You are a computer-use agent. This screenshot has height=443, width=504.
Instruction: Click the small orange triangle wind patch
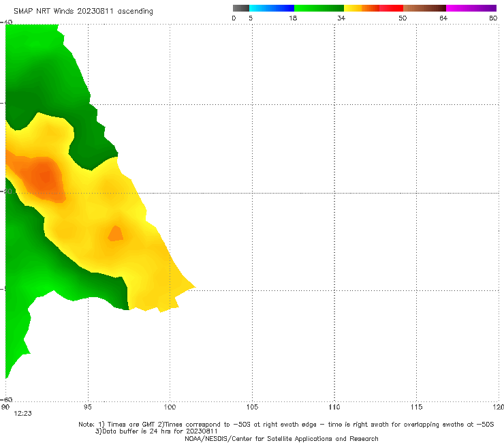coord(115,234)
